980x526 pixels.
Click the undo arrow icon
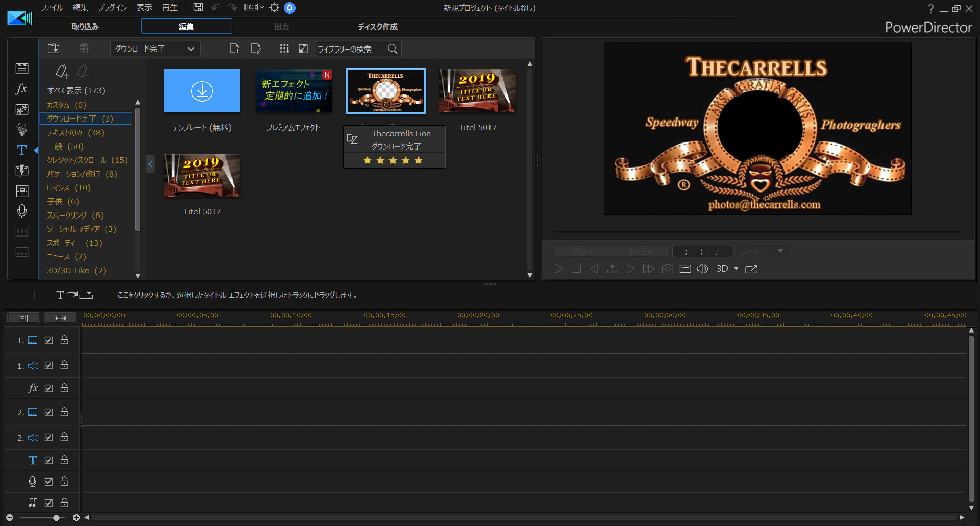[215, 7]
